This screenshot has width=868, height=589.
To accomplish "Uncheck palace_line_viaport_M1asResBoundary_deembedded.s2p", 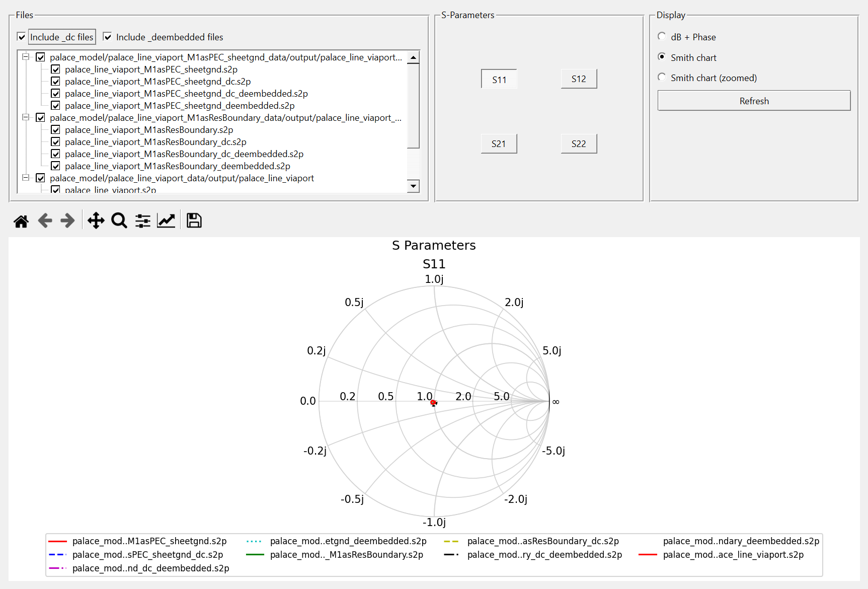I will point(56,166).
